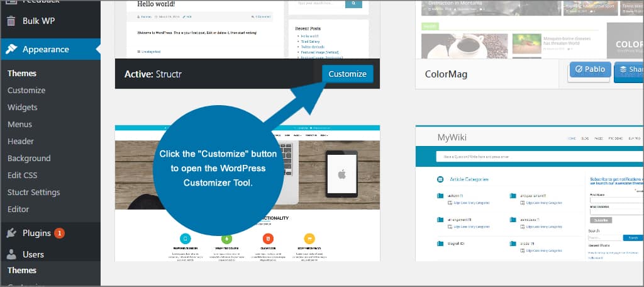Select the ColorMag theme name
The image size is (644, 287).
point(446,74)
